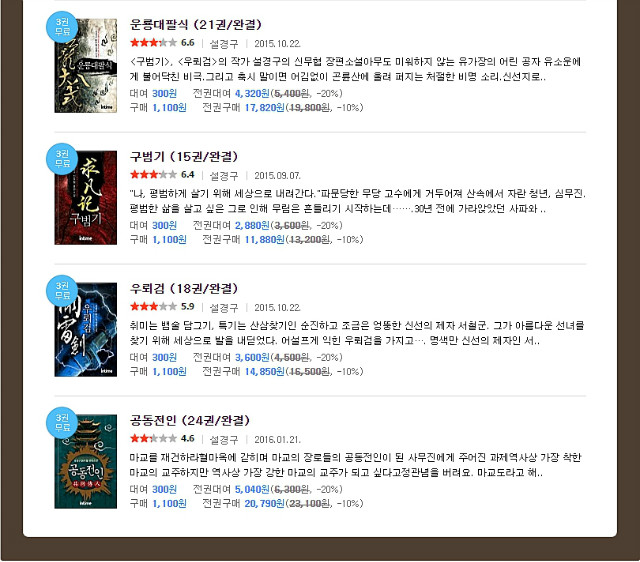Click the 3권 무료 badge on 공동전인

[x=62, y=423]
